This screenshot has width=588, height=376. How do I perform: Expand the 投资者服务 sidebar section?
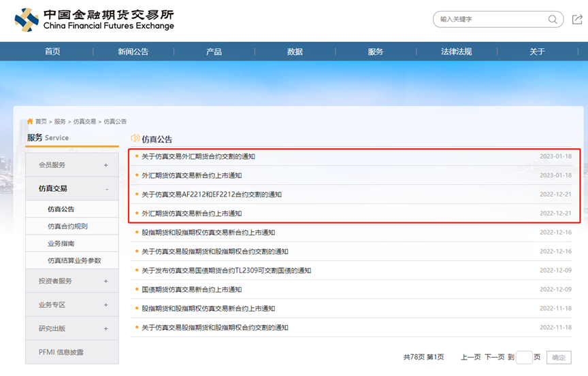tap(105, 281)
